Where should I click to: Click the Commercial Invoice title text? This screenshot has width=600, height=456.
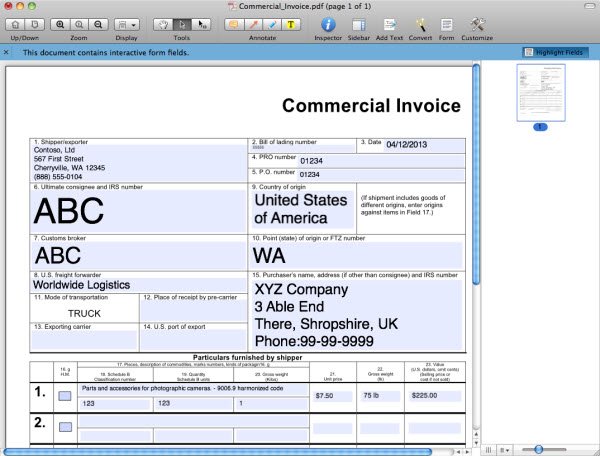(x=371, y=106)
